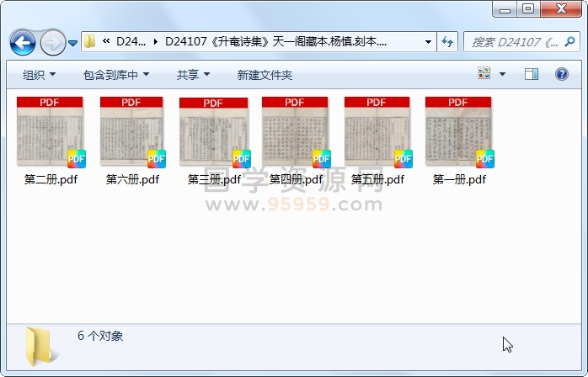The image size is (588, 377).
Task: Click the PDF badge on 第三册.pdf
Action: coord(242,159)
